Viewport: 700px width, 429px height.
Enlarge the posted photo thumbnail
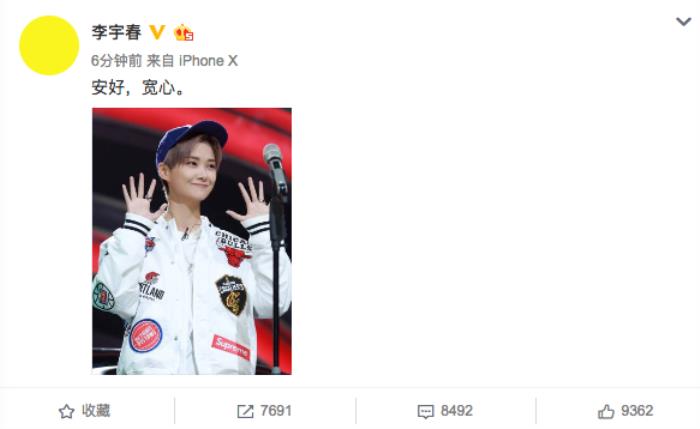click(192, 241)
